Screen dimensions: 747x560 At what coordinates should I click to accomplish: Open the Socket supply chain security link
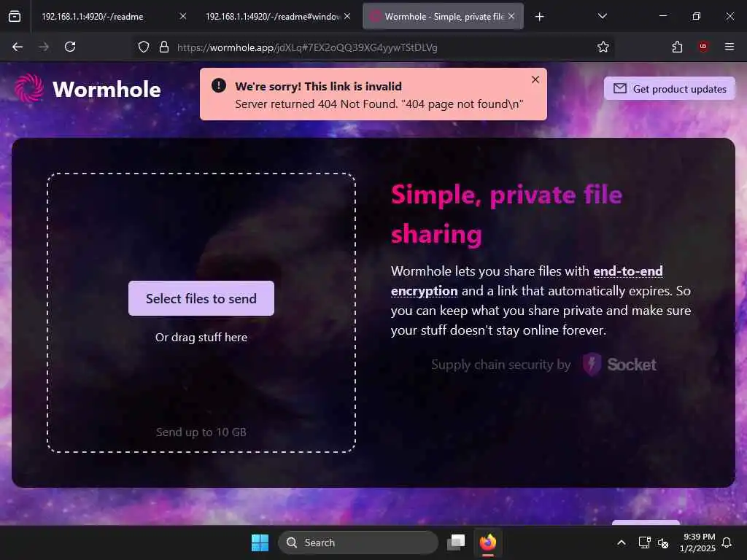tap(543, 365)
